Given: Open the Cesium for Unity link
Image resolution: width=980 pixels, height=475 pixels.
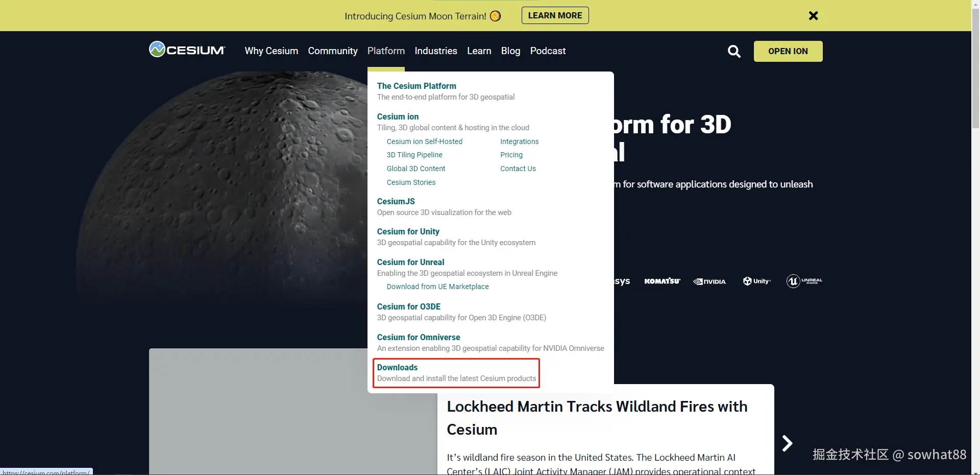Looking at the screenshot, I should 408,231.
